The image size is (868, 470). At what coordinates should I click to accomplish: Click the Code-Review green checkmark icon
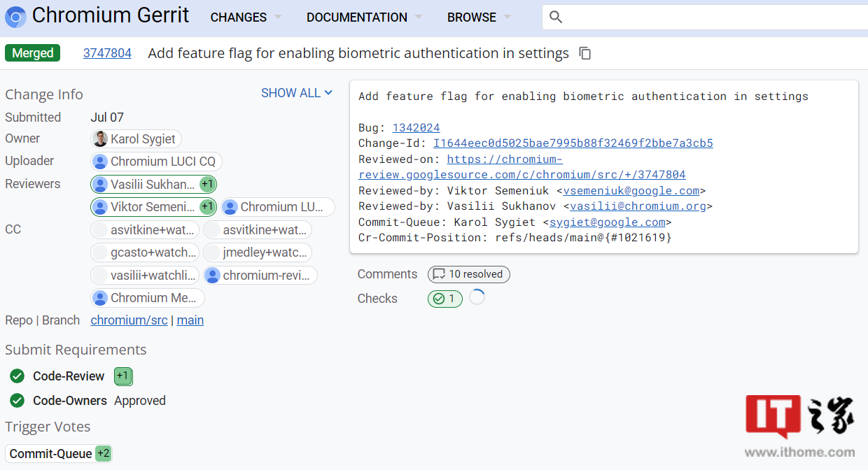pyautogui.click(x=17, y=376)
